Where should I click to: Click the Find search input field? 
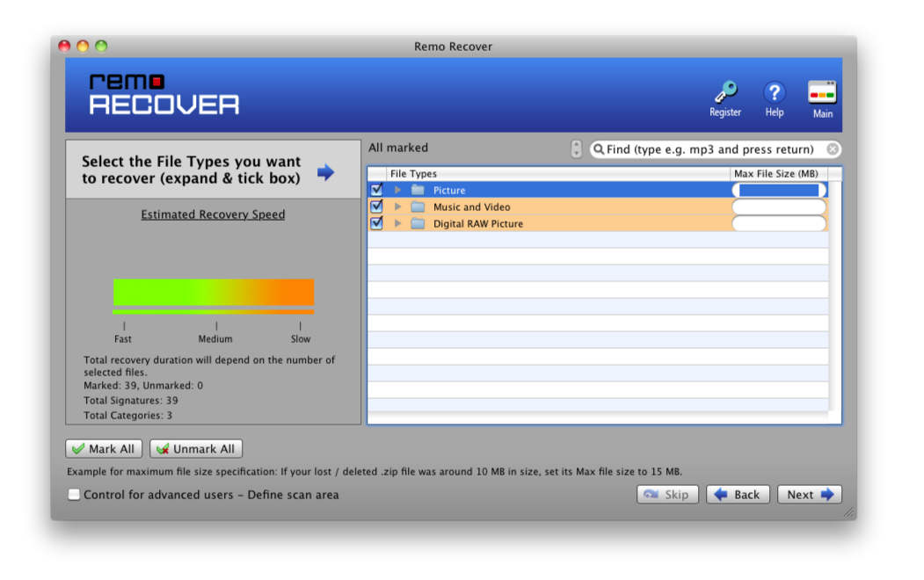tap(715, 149)
